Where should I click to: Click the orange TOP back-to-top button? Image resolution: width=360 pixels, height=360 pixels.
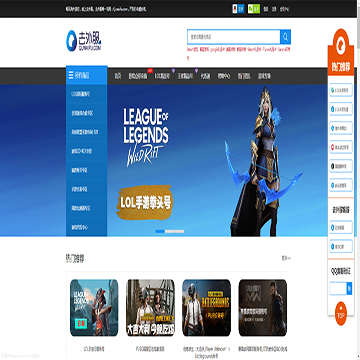tap(341, 314)
